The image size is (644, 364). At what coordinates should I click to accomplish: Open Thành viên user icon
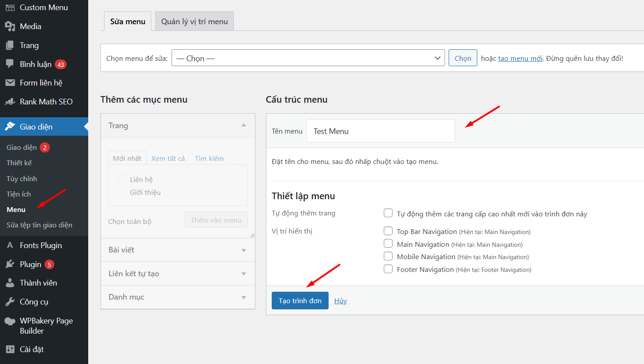(x=10, y=283)
